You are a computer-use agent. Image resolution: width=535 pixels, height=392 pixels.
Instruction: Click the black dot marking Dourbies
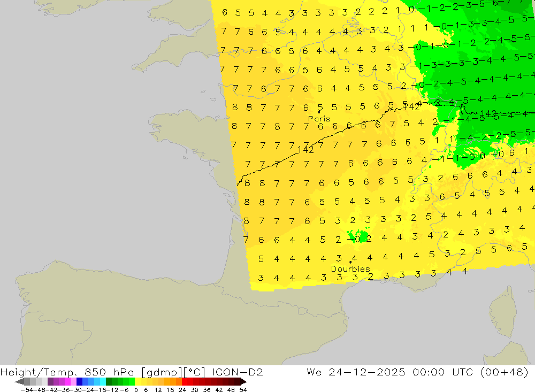coord(350,263)
